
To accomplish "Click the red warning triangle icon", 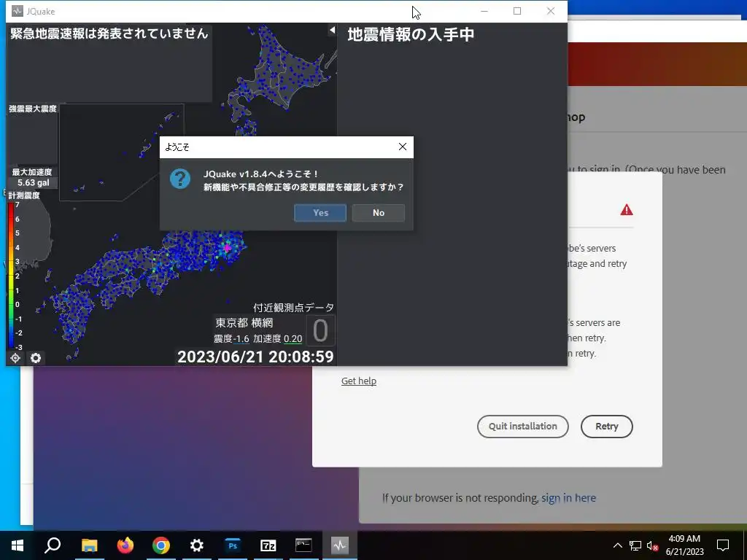I will point(627,209).
